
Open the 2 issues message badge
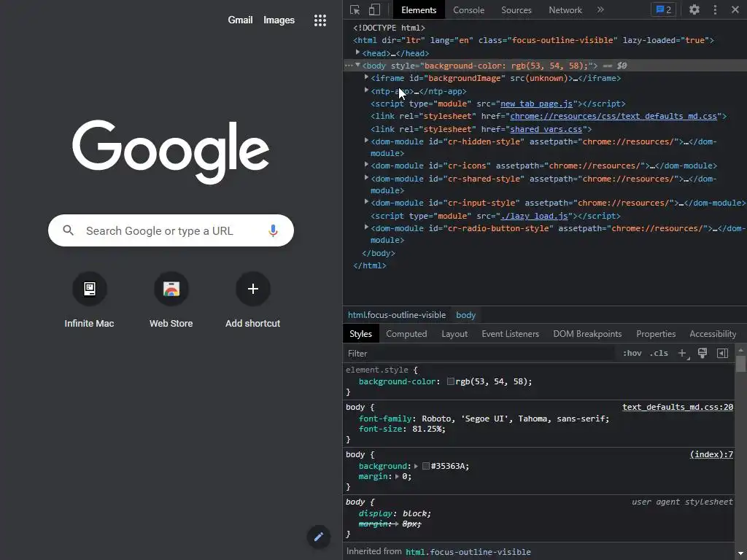pyautogui.click(x=663, y=9)
